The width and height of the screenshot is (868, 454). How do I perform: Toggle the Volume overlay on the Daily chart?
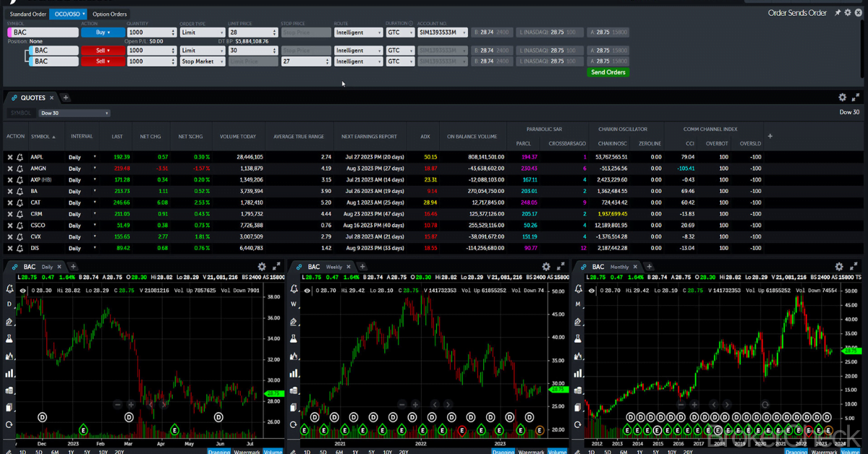(272, 452)
